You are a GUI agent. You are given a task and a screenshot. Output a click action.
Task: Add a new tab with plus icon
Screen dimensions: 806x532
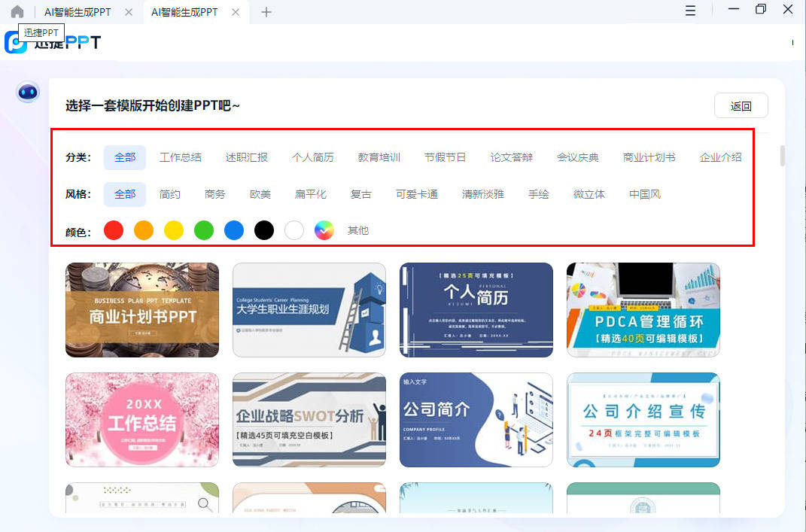coord(266,12)
